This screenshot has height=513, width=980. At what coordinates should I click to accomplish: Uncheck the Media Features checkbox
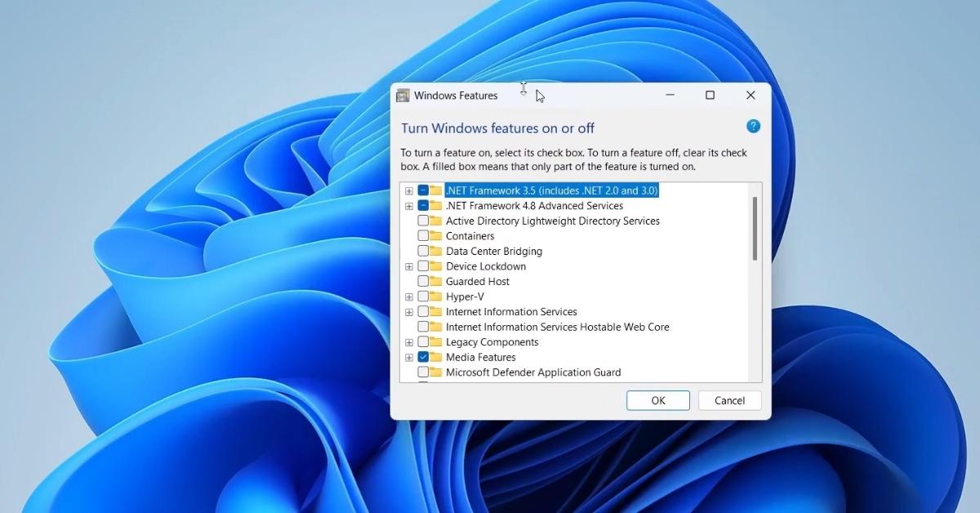(423, 357)
